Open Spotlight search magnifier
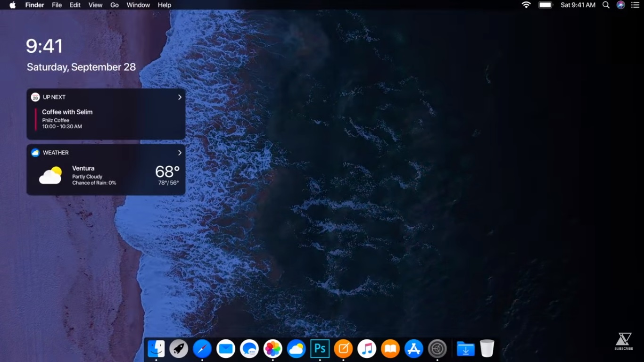 point(606,5)
